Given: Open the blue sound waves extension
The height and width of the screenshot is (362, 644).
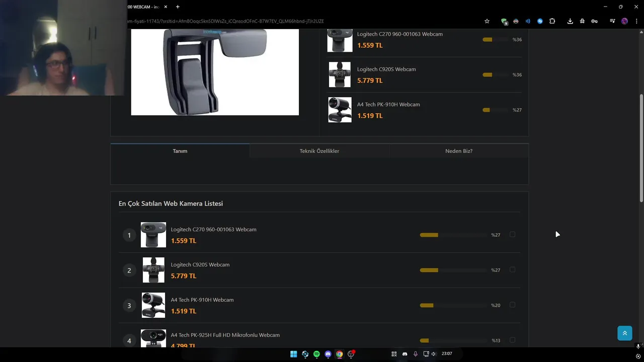Looking at the screenshot, I should [x=528, y=21].
